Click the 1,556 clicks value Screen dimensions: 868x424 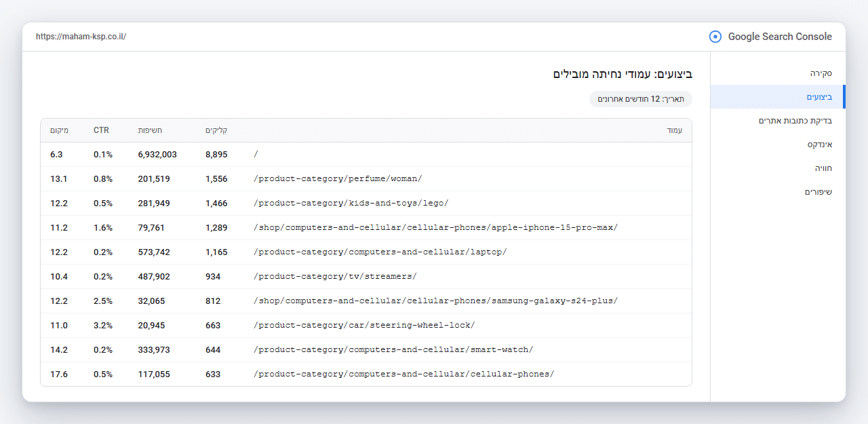(216, 179)
